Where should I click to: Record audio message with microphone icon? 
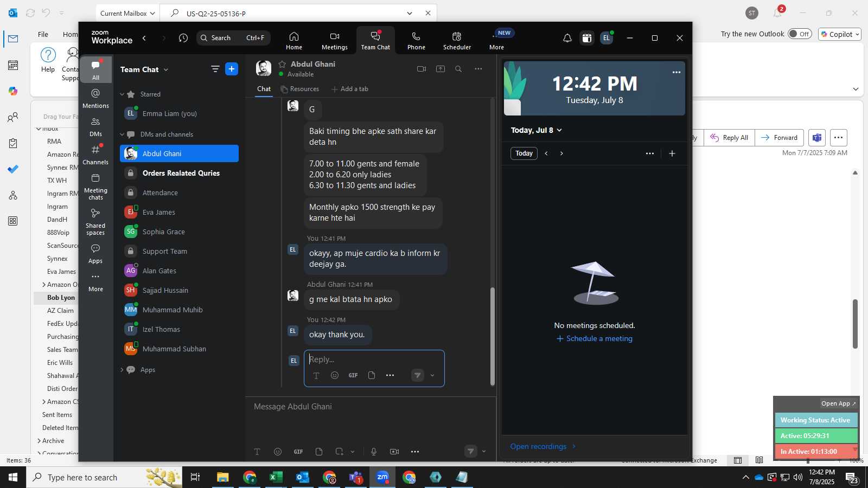pyautogui.click(x=374, y=451)
